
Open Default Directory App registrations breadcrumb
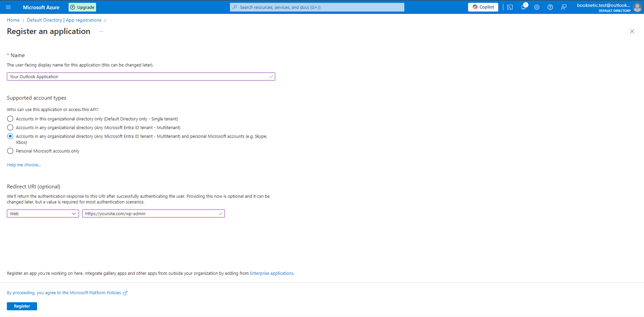tap(64, 20)
